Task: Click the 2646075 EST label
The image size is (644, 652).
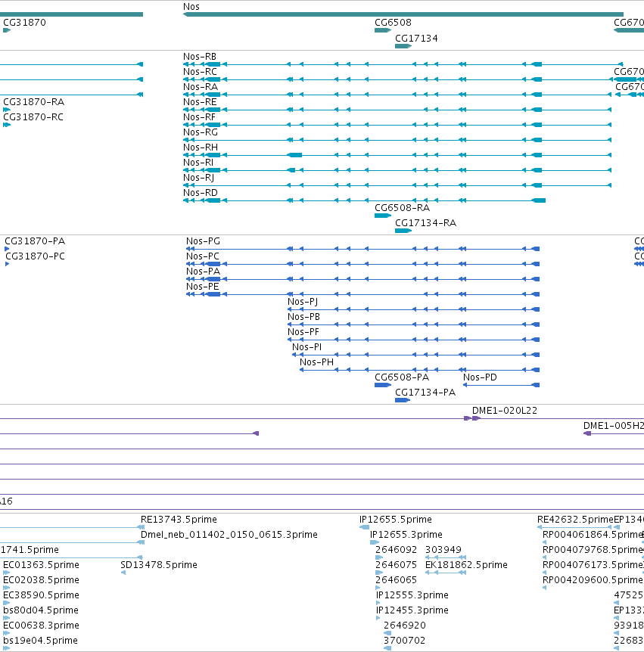Action: pyautogui.click(x=396, y=565)
